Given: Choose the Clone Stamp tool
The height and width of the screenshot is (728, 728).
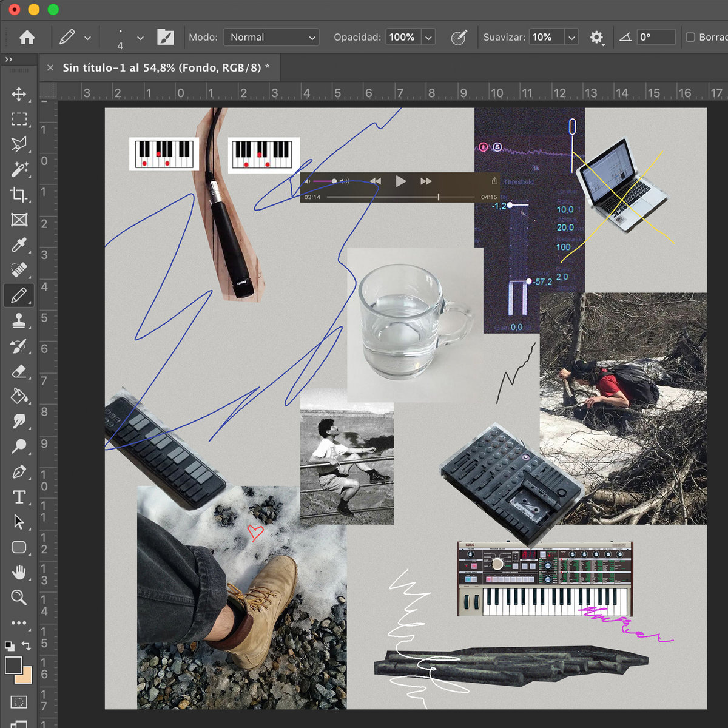Looking at the screenshot, I should 19,320.
